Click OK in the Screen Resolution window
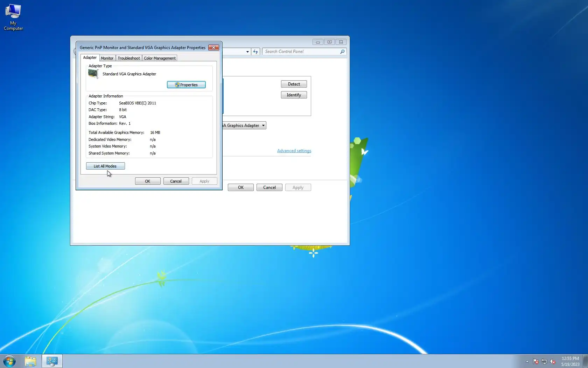Viewport: 588px width, 368px height. point(241,188)
